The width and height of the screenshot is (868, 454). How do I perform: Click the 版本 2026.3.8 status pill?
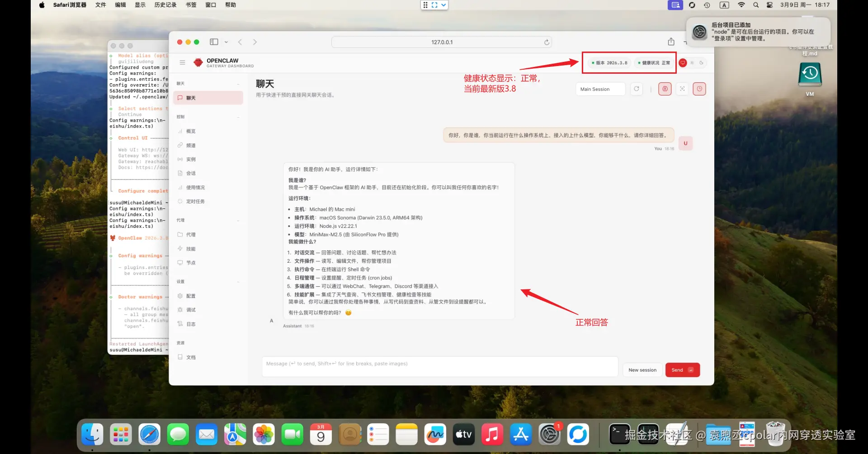(609, 63)
